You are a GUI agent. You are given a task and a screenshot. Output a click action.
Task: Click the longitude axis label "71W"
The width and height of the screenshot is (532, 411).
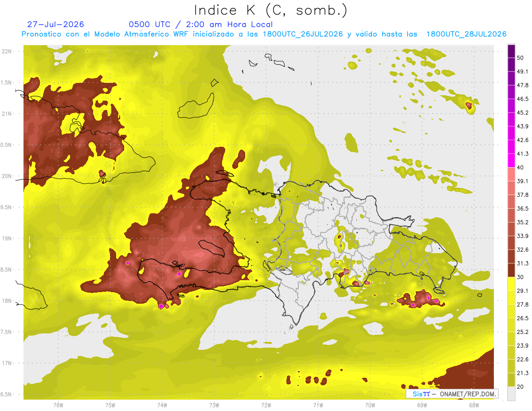318,405
